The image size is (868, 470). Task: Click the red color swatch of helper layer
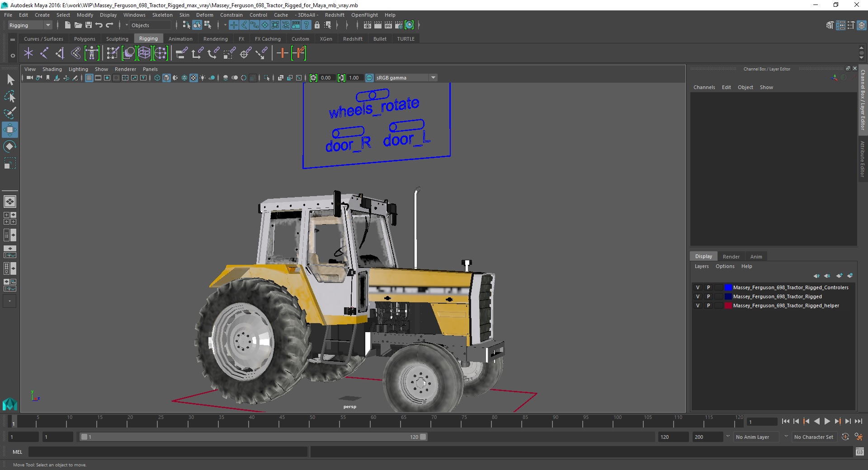pyautogui.click(x=728, y=305)
